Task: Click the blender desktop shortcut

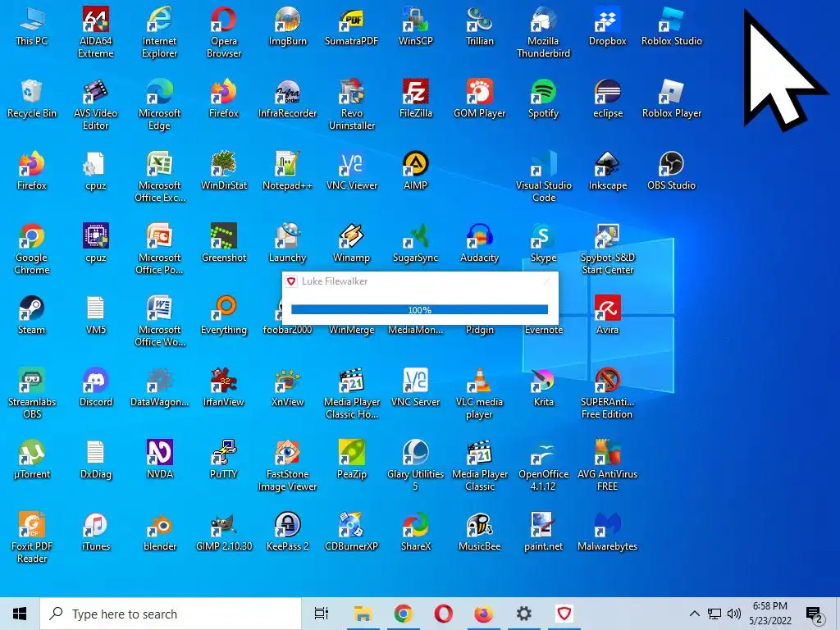Action: [x=159, y=533]
